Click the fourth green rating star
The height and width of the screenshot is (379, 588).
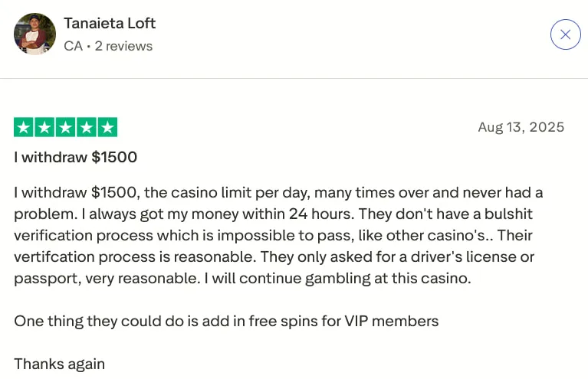point(87,127)
